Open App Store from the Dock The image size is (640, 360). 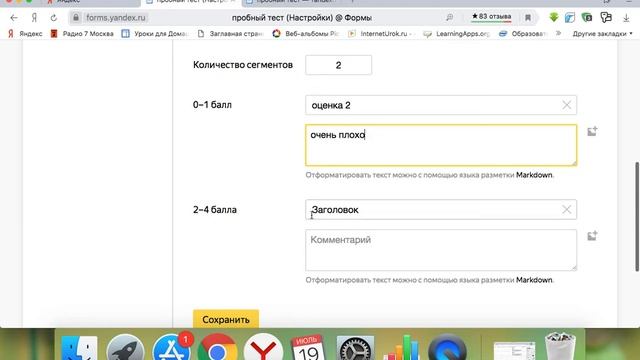coord(171,347)
